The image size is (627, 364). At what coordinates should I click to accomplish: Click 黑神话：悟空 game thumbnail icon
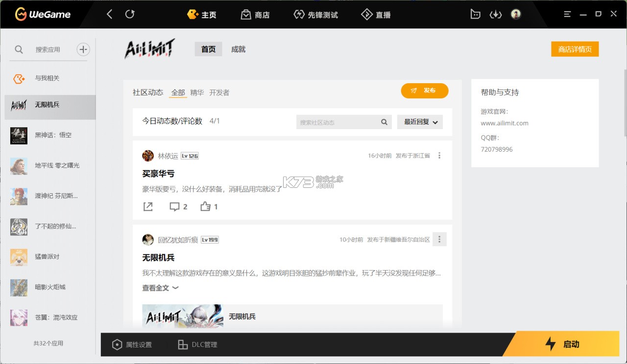pyautogui.click(x=19, y=136)
